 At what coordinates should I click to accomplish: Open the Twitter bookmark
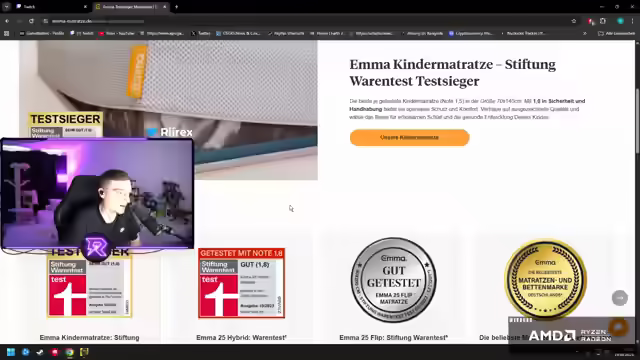pos(200,33)
